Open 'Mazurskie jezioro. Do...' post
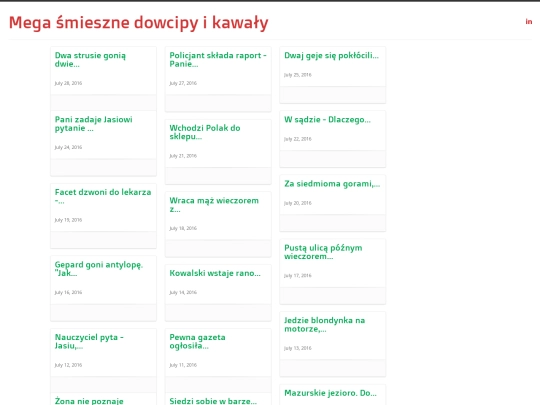 [x=330, y=393]
